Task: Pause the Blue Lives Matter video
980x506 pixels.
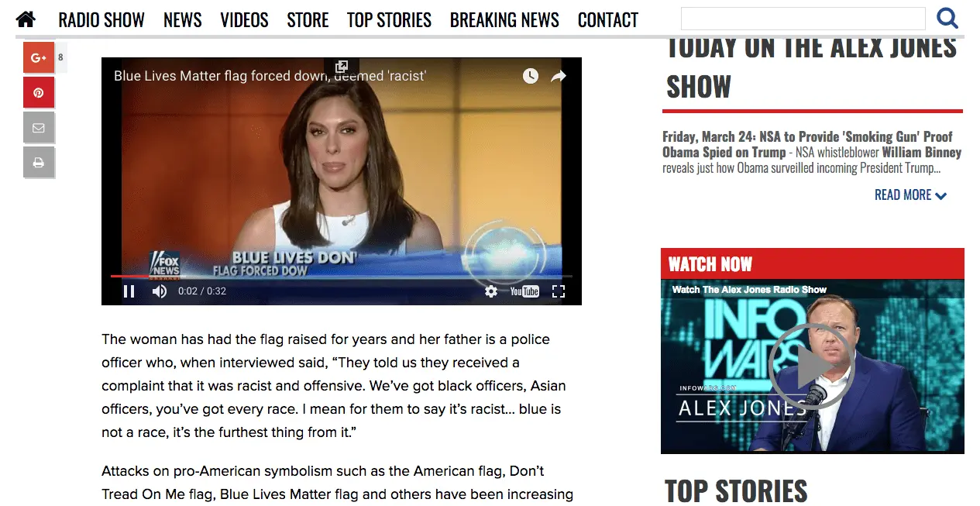Action: [x=129, y=291]
